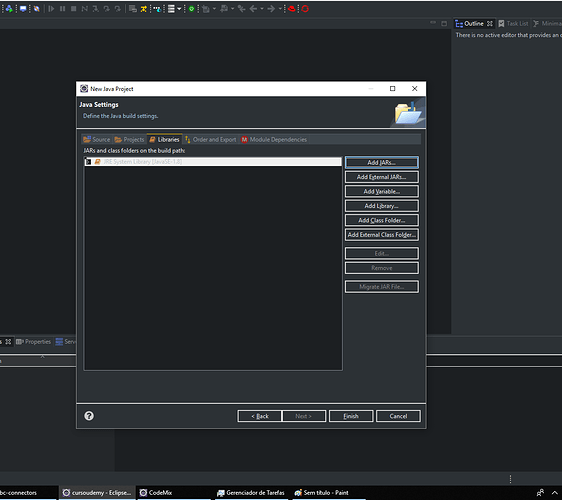Open the help question mark icon
The height and width of the screenshot is (500, 562).
tap(89, 416)
